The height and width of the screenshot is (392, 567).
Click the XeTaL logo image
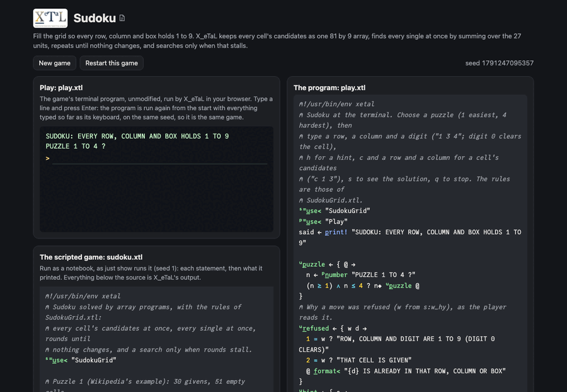pyautogui.click(x=50, y=18)
